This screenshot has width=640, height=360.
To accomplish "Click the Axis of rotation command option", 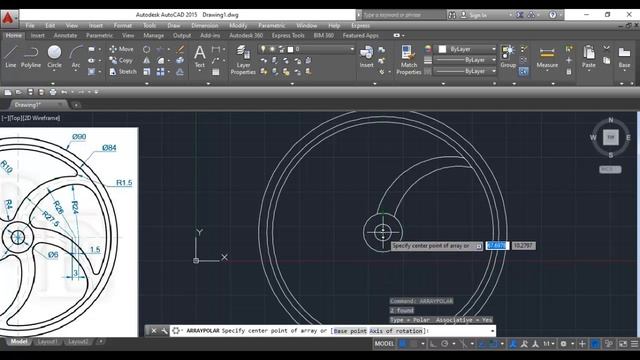I will click(x=396, y=331).
